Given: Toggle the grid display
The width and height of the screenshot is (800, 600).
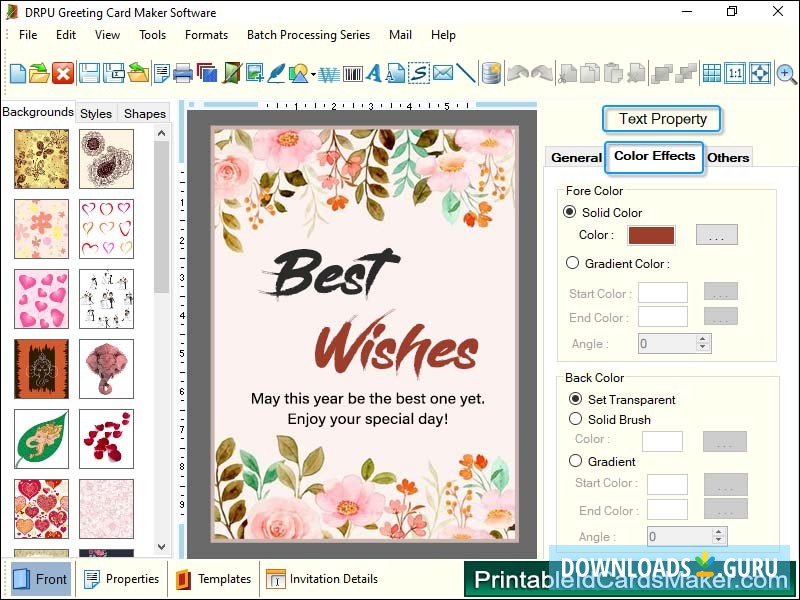Looking at the screenshot, I should pos(712,72).
